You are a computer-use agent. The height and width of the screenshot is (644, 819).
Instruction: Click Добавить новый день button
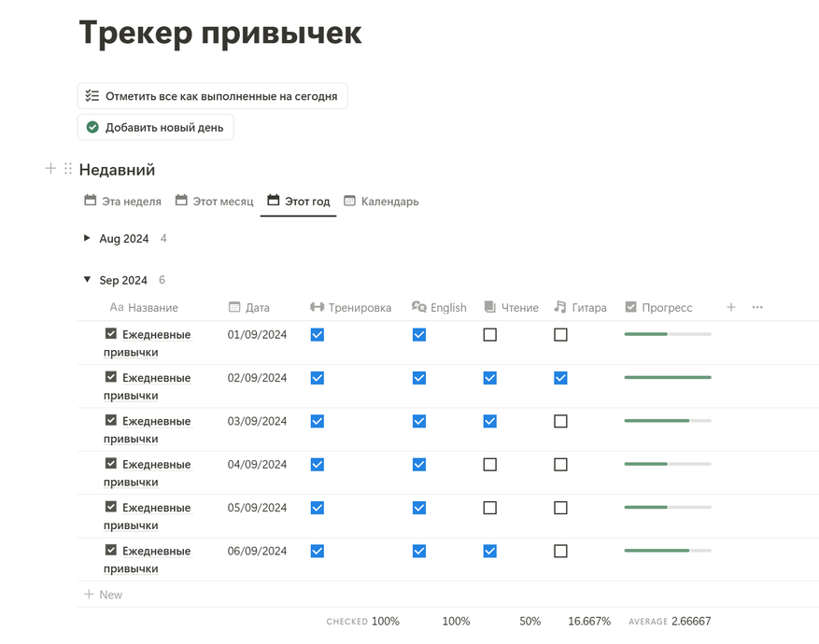pos(156,127)
